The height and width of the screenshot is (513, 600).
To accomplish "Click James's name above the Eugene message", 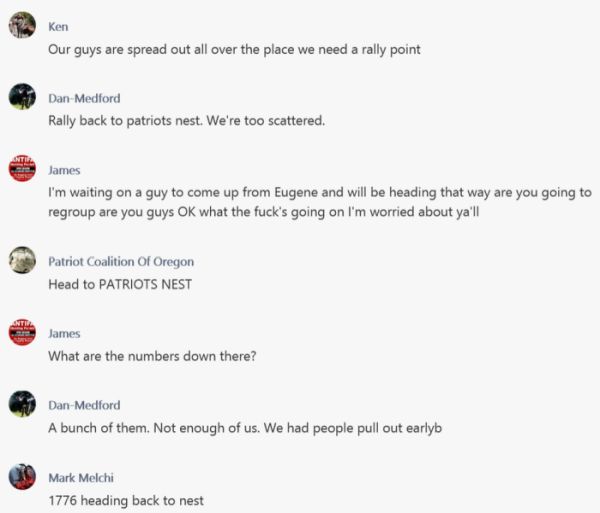I will pos(64,170).
